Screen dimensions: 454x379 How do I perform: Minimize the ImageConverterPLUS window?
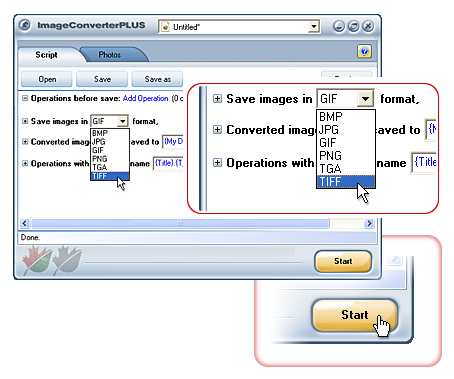[339, 26]
